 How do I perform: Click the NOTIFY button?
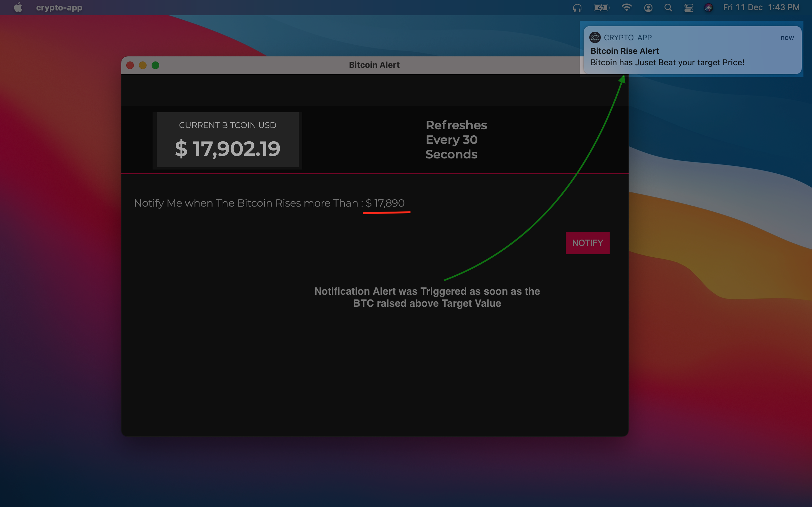(x=587, y=243)
